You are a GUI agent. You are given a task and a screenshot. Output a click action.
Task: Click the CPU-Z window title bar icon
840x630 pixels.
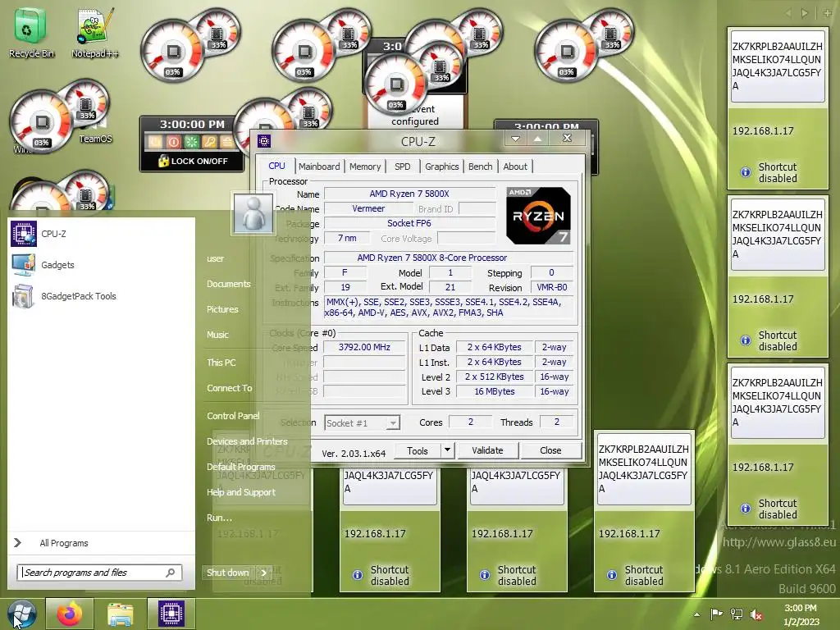(x=264, y=141)
